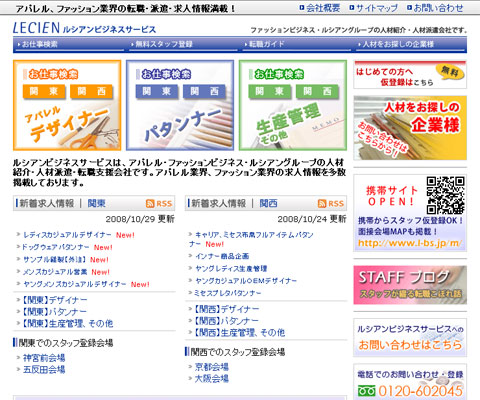Screen dimensions: 480x400
Task: Open はじめての方へ 仮登録 banner
Action: 410,75
